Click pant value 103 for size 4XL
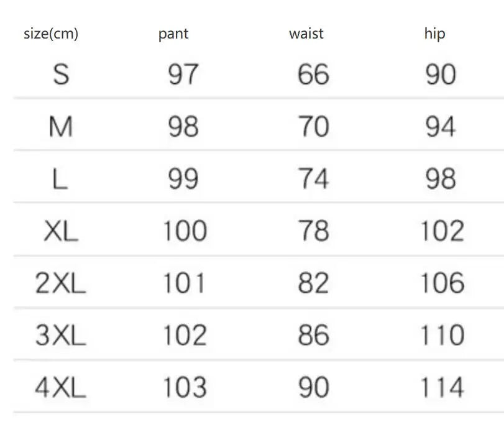This screenshot has width=504, height=422. 185,387
